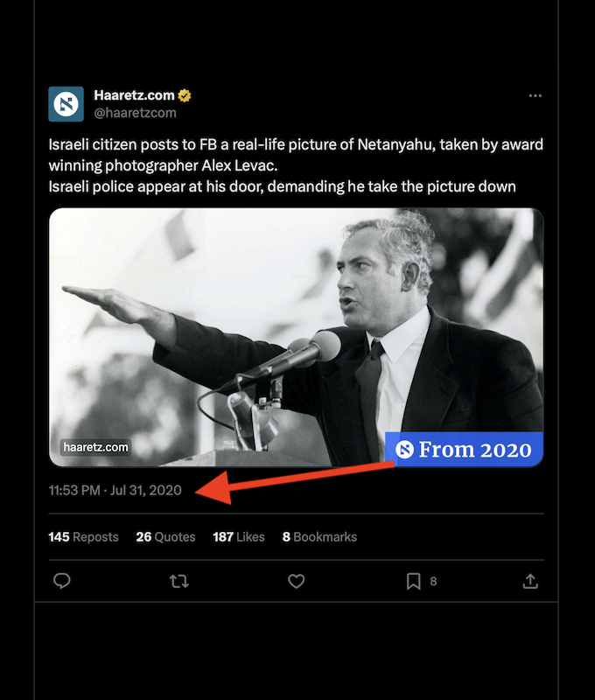Image resolution: width=595 pixels, height=700 pixels.
Task: Click the repost arrows icon
Action: 179,581
